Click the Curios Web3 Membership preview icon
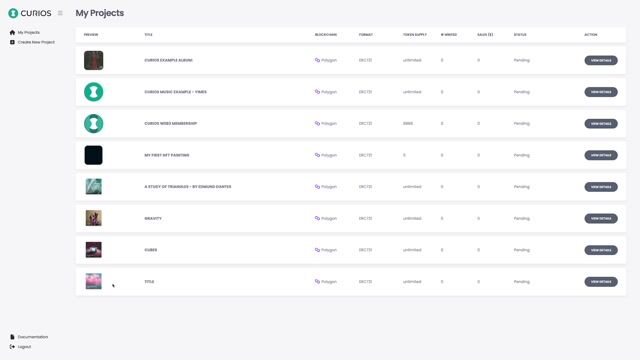The width and height of the screenshot is (640, 360). coord(93,123)
